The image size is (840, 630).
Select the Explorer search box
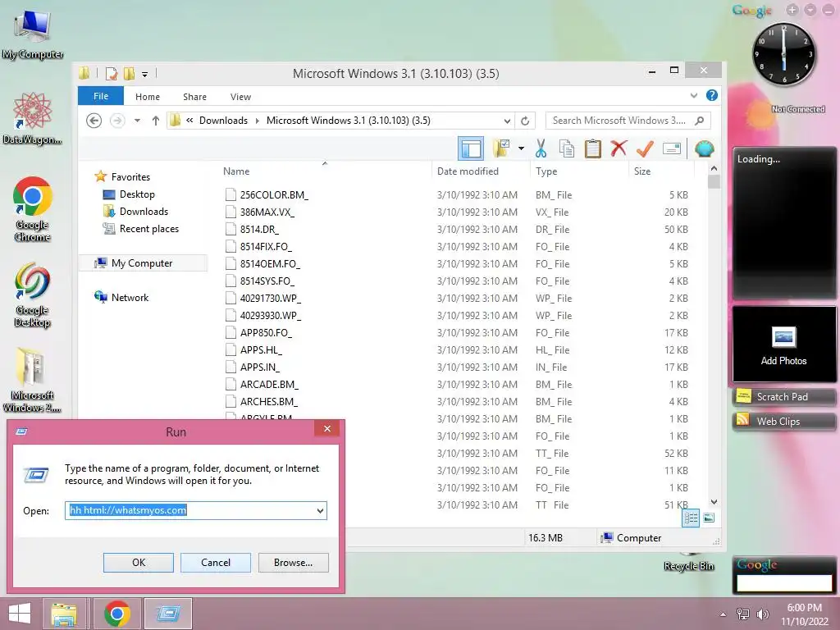click(628, 121)
